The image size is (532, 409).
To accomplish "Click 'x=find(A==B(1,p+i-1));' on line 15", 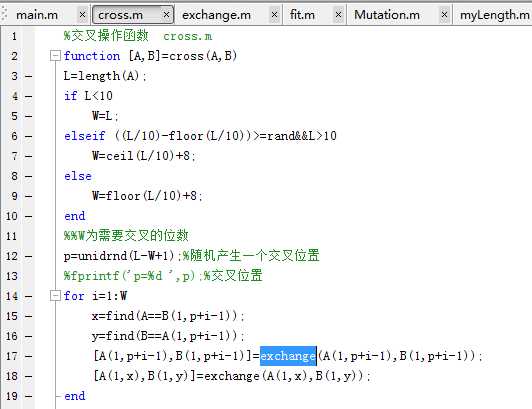I will point(168,316).
